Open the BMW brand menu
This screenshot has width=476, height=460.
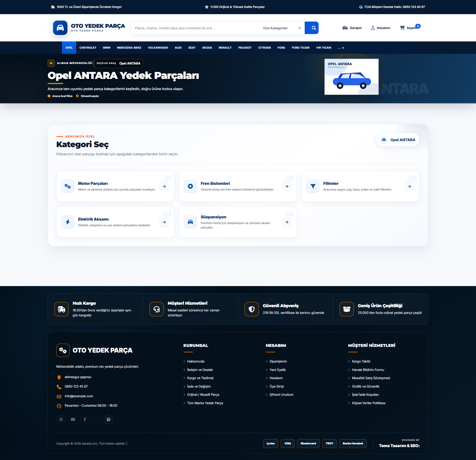pyautogui.click(x=107, y=48)
